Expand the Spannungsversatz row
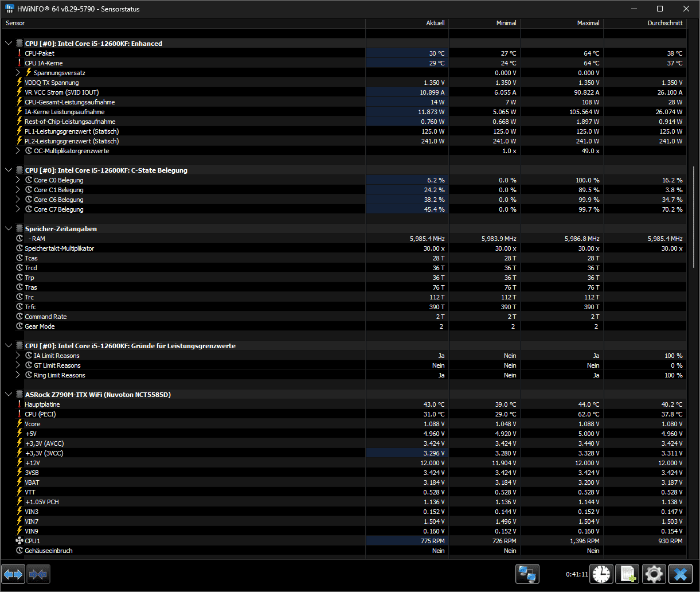The height and width of the screenshot is (592, 700). (x=18, y=73)
